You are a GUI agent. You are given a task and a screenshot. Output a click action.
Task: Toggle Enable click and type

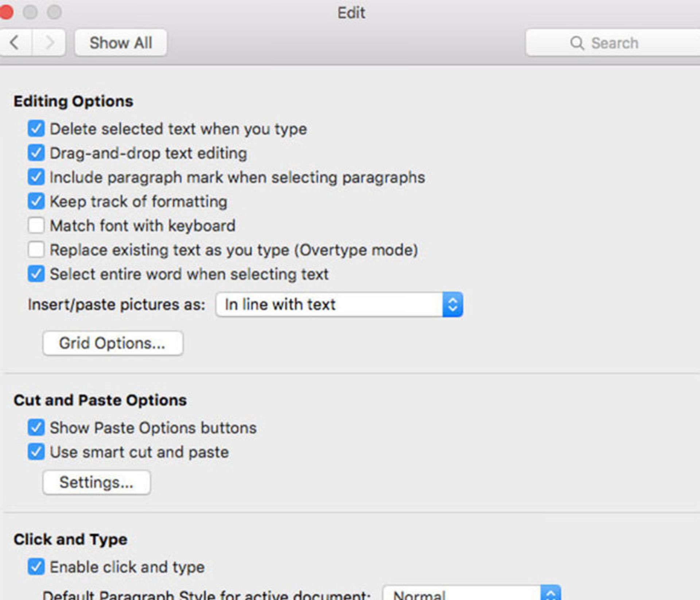(36, 567)
